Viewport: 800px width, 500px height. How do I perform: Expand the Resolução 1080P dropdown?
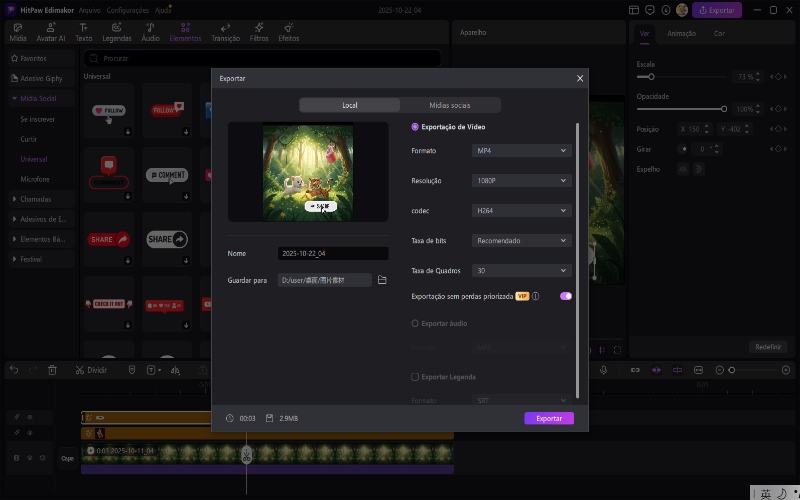[520, 181]
